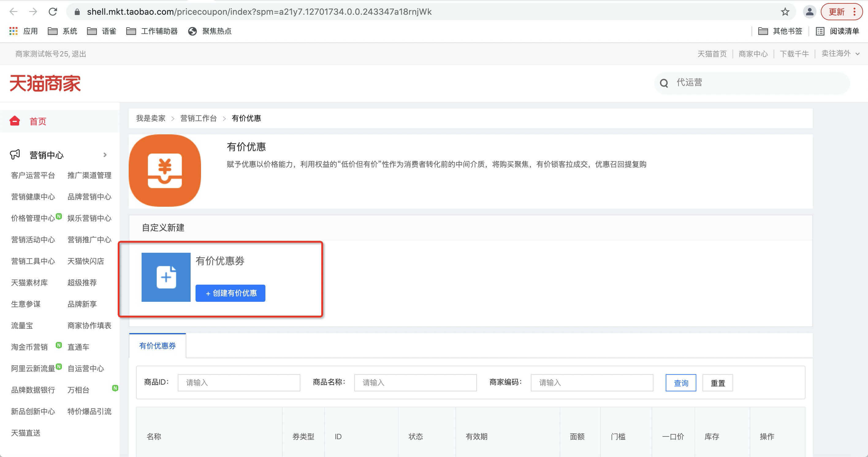Bookmark this page with the star icon
Viewport: 868px width, 457px height.
pyautogui.click(x=785, y=12)
